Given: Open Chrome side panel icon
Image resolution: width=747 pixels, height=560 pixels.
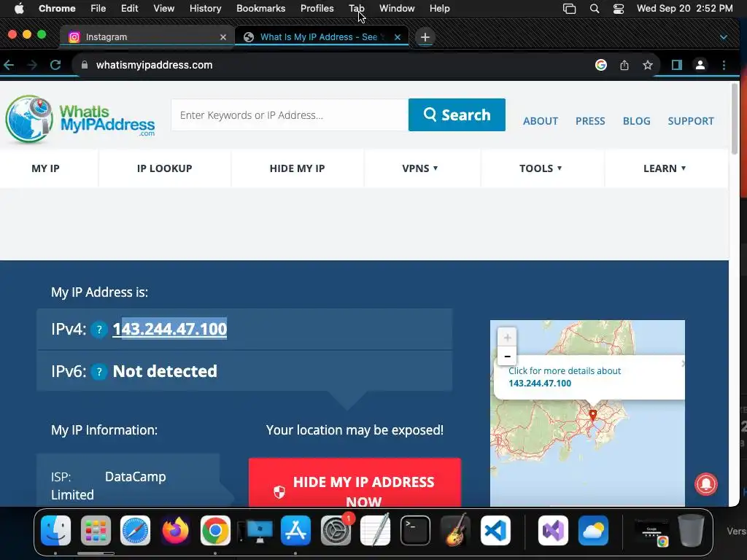Looking at the screenshot, I should [676, 65].
